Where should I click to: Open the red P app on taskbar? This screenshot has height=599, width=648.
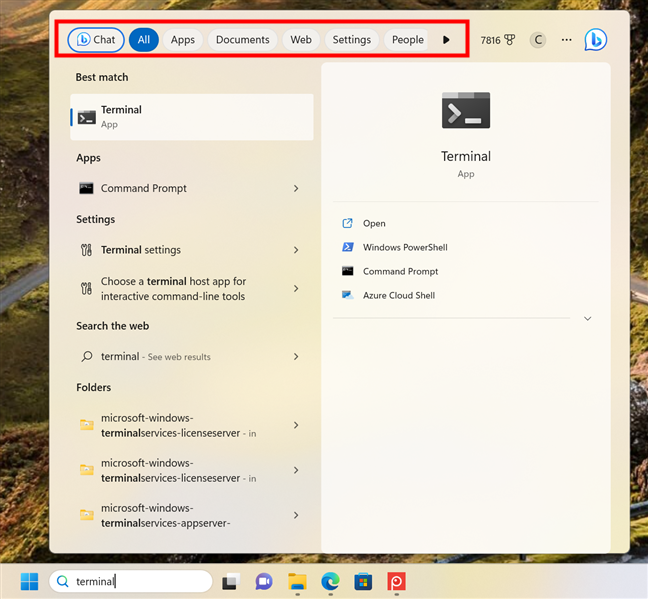tap(396, 582)
